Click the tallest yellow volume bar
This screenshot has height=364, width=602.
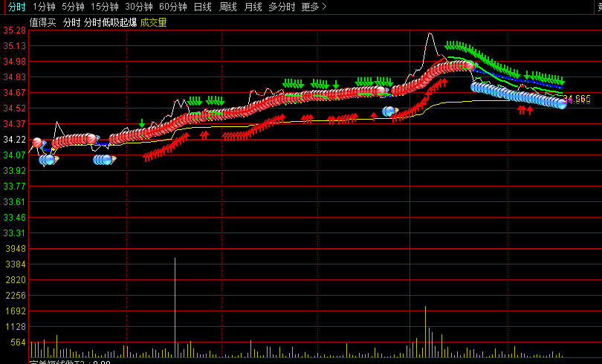point(175,308)
